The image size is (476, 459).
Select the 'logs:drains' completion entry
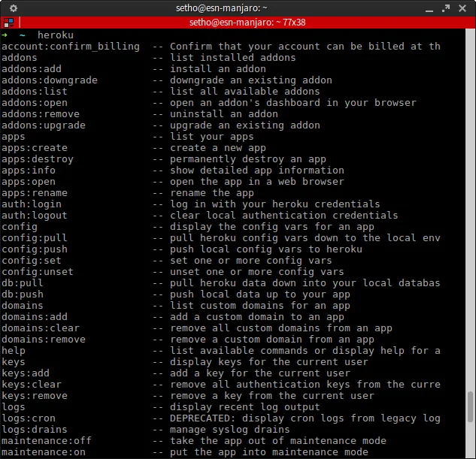tap(35, 430)
